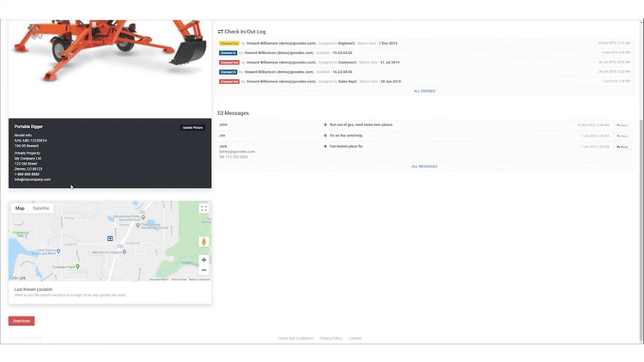Click '7 Dec 2019' return date
644x362 pixels.
tap(388, 43)
